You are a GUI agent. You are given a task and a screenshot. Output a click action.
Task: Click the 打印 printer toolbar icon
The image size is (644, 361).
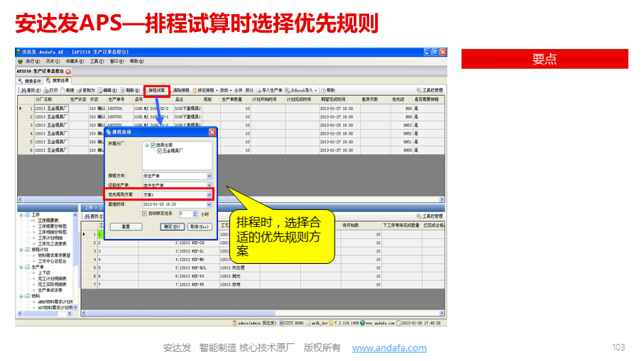pos(46,91)
